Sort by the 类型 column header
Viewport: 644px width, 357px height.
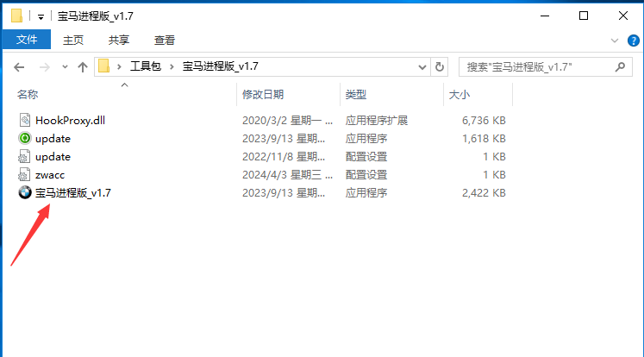pos(356,95)
